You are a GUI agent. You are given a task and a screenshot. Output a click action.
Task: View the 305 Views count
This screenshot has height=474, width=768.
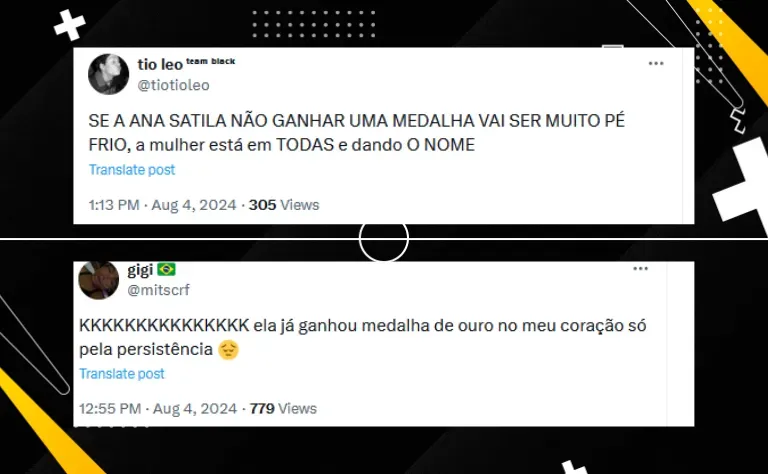[x=284, y=205]
